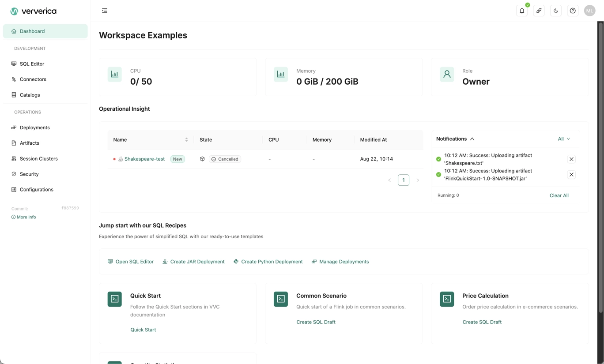Click the Quick Start terminal icon
The image size is (604, 364).
tap(115, 299)
